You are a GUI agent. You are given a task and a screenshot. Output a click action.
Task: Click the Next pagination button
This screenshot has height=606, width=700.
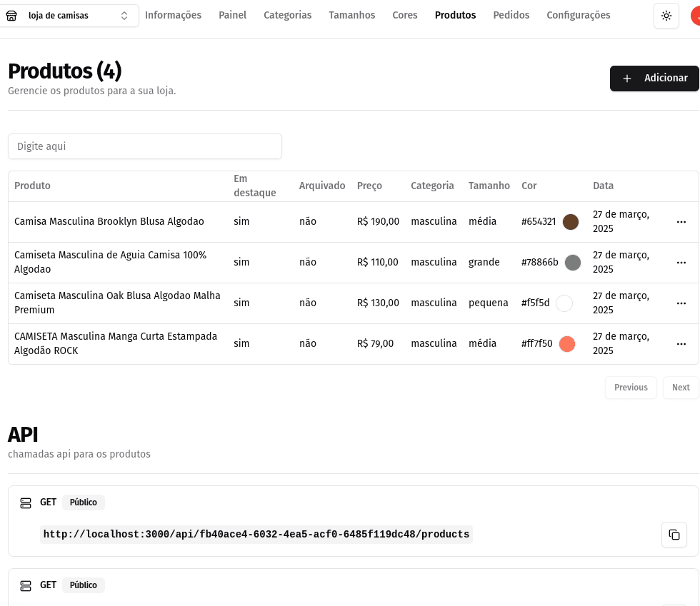pos(681,388)
